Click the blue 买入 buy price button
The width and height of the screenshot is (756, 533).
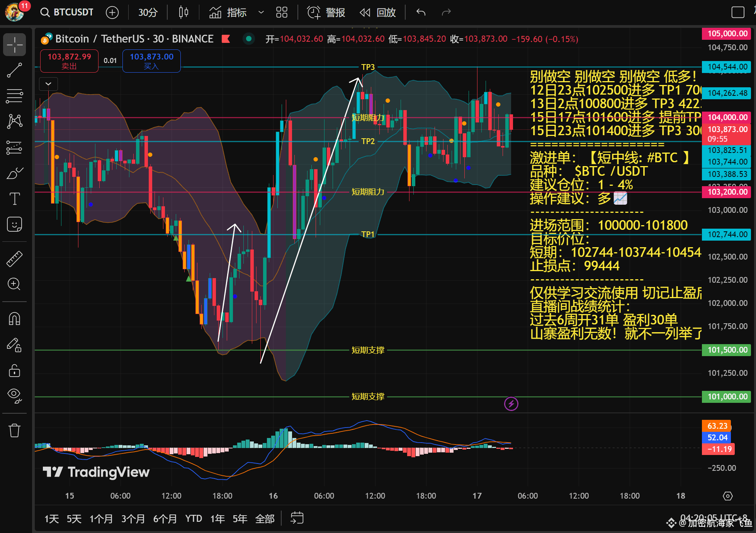[151, 61]
